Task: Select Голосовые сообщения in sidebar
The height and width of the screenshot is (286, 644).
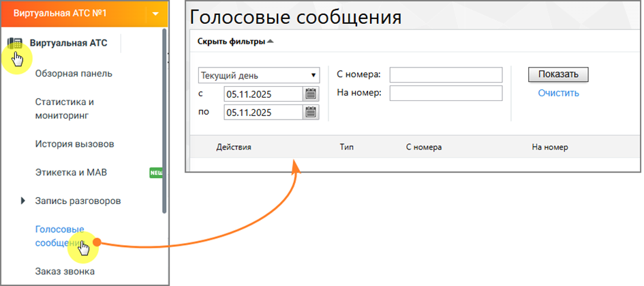Action: (60, 236)
